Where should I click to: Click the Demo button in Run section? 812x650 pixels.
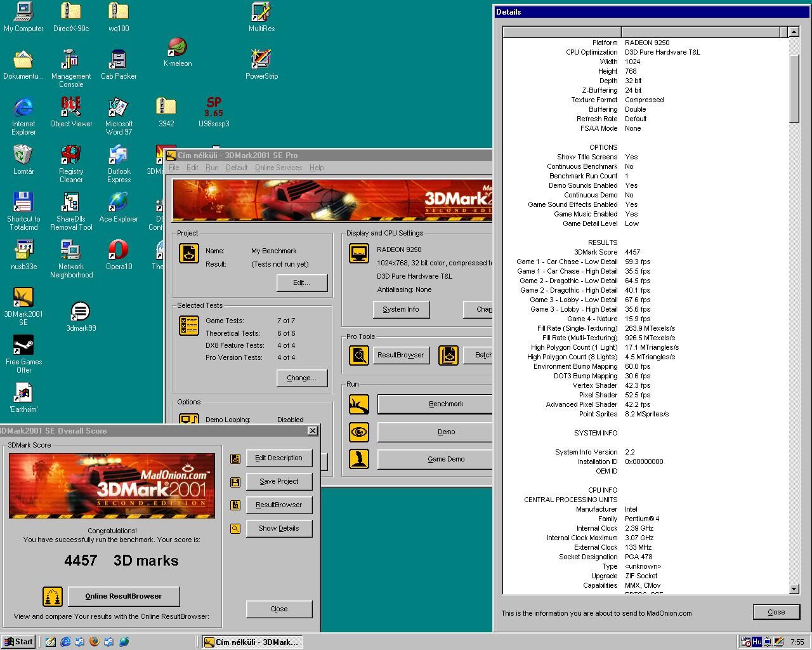[x=435, y=432]
